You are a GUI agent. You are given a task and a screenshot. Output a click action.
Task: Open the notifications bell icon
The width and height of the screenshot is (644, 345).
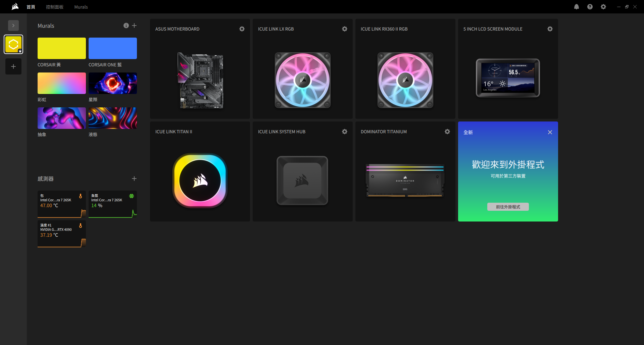(x=577, y=7)
